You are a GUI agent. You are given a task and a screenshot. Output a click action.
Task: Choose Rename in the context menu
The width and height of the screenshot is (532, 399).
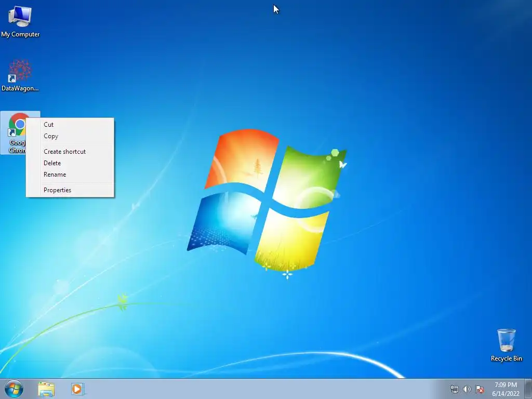click(70, 175)
